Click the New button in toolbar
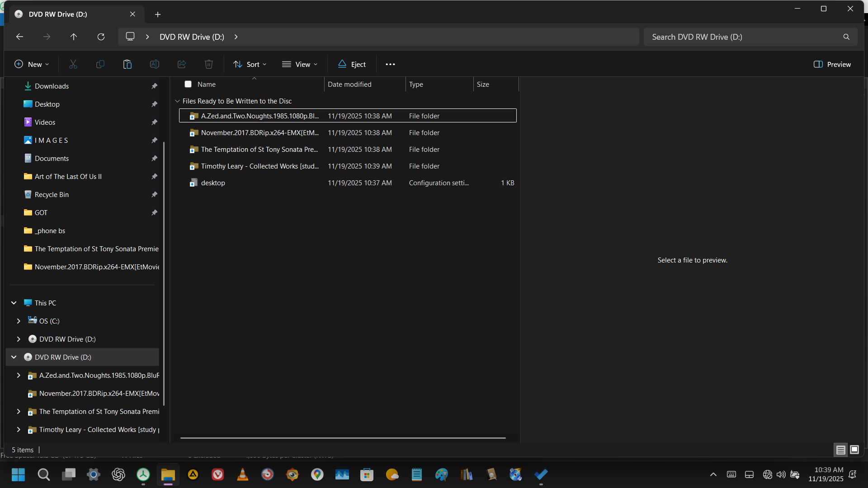The image size is (868, 488). click(32, 64)
